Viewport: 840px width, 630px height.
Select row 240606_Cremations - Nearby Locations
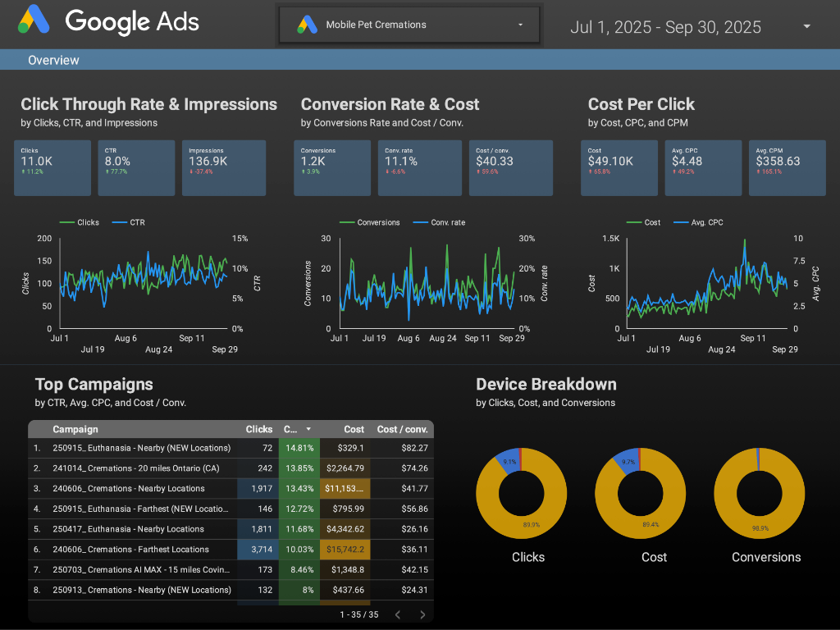(x=231, y=489)
